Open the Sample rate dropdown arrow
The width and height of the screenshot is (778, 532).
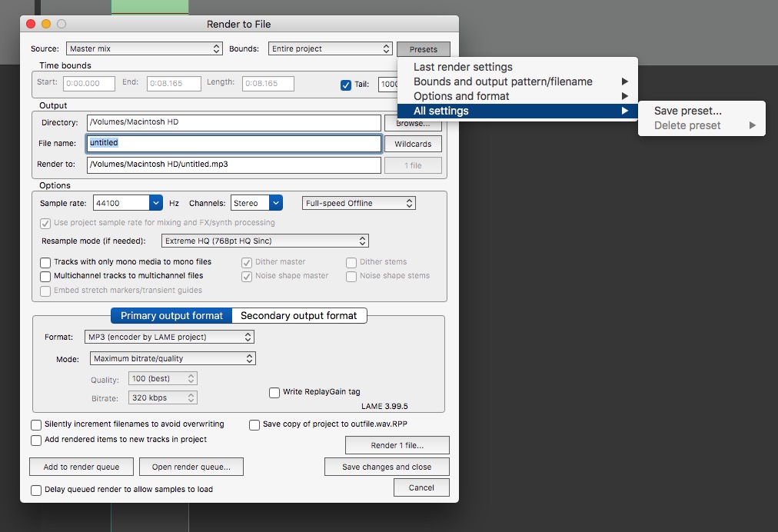pos(156,203)
